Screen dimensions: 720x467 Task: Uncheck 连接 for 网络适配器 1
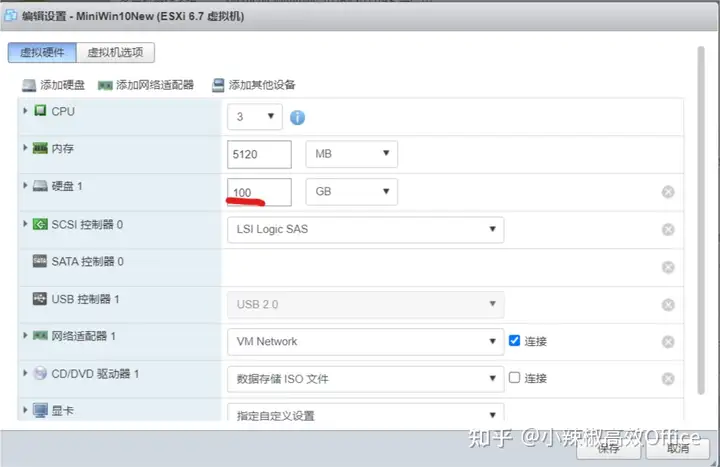[x=514, y=341]
